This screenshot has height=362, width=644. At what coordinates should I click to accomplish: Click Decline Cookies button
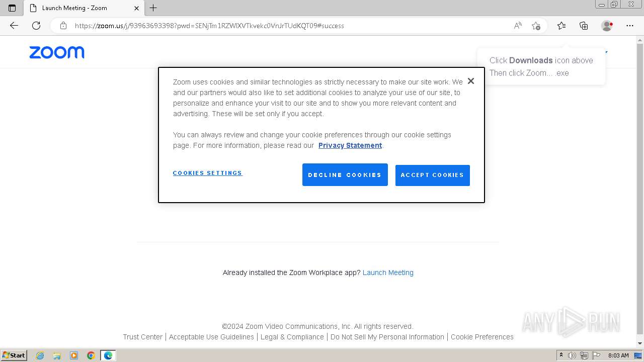pyautogui.click(x=345, y=175)
